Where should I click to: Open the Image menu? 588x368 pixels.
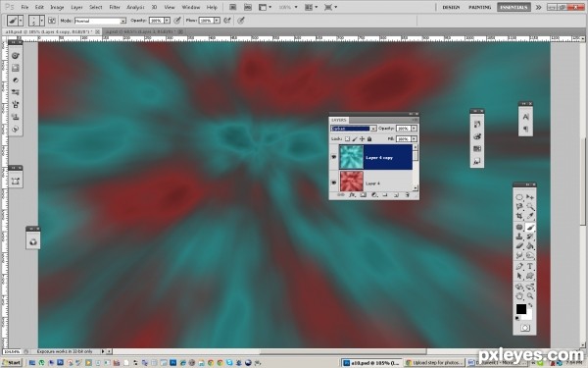[57, 7]
